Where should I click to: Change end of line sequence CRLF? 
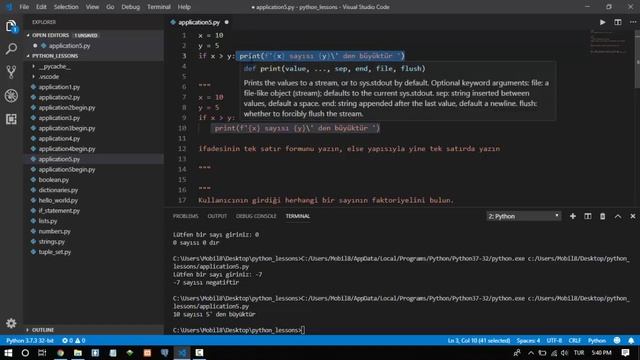pyautogui.click(x=575, y=340)
